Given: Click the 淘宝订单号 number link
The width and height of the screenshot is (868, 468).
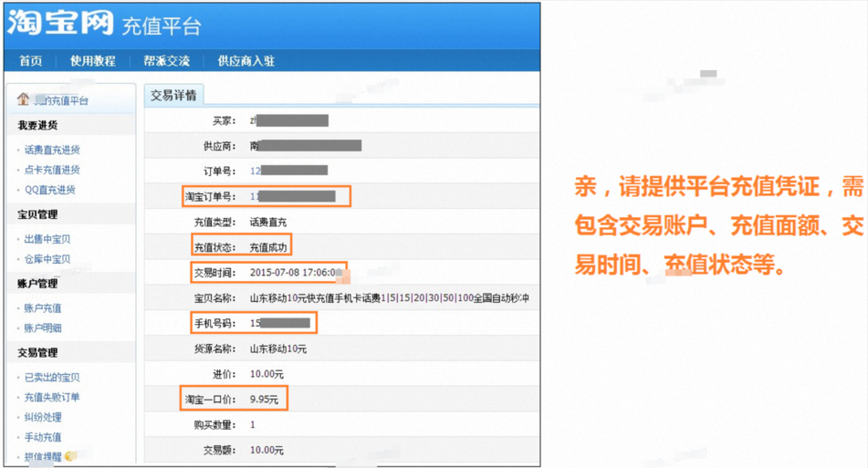Looking at the screenshot, I should click(x=292, y=196).
